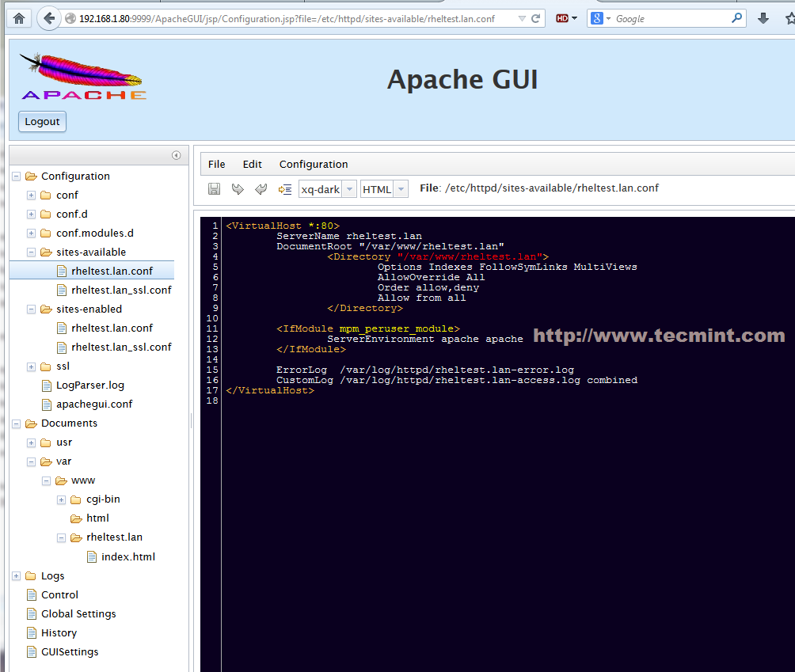Viewport: 795px width, 672px height.
Task: Click the browser Home icon
Action: point(19,18)
